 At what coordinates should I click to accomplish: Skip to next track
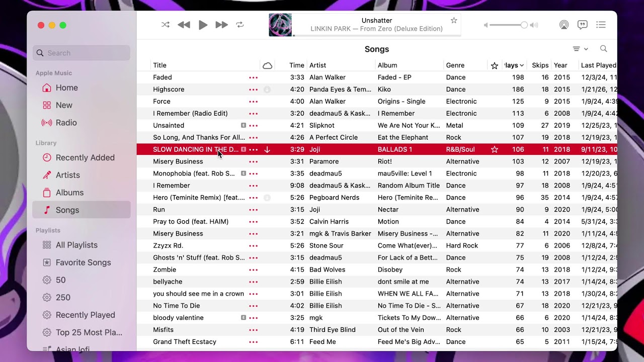(x=221, y=25)
